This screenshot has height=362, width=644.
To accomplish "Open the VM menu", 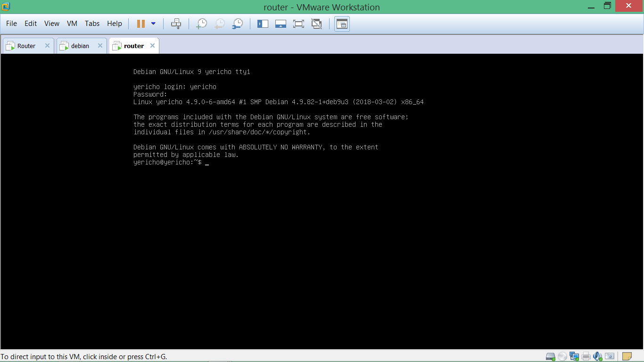I will click(72, 23).
